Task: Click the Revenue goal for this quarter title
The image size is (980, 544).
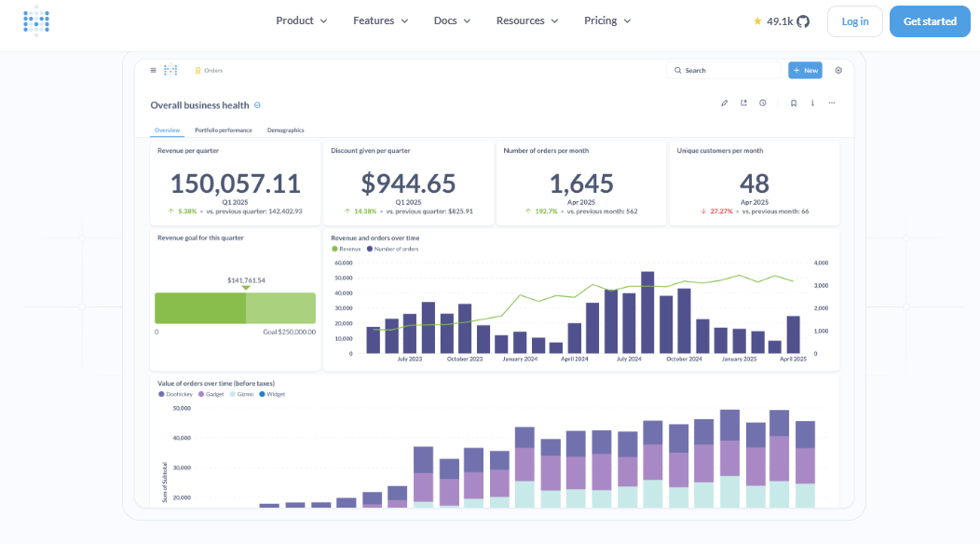Action: (x=200, y=238)
